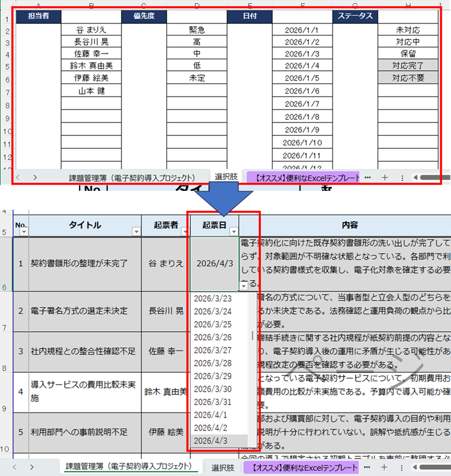Click the add sheet plus icon in the top pane
Screen dimensions: 451x476
(384, 176)
